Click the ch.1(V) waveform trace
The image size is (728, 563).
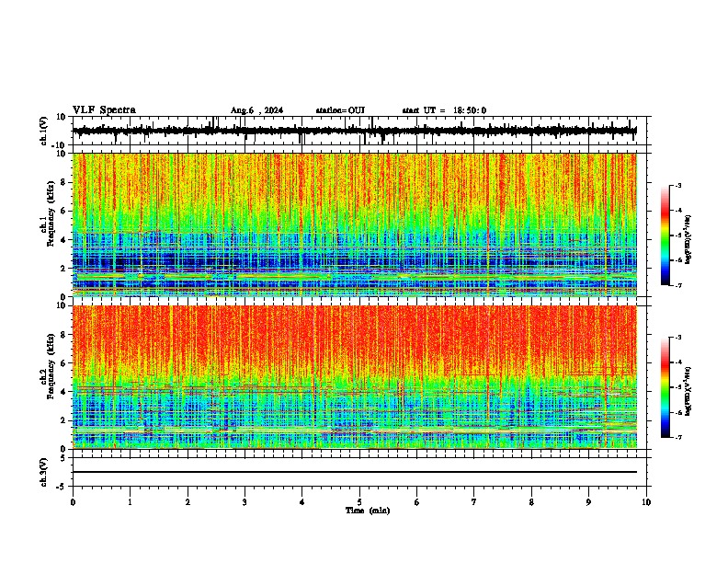click(355, 131)
